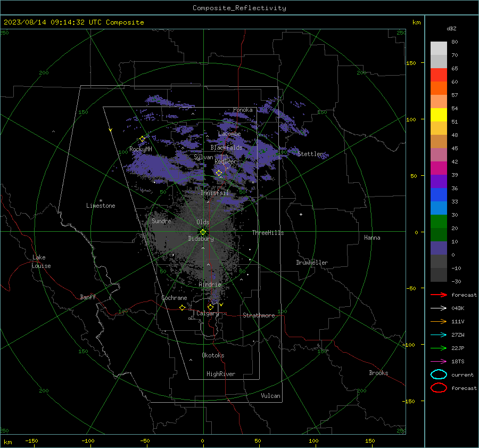Select the Airdrie label
This screenshot has height=448, width=479.
(210, 284)
